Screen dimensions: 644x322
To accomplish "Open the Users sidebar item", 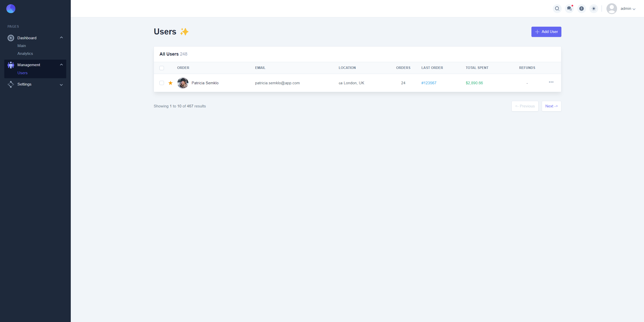I will (22, 73).
